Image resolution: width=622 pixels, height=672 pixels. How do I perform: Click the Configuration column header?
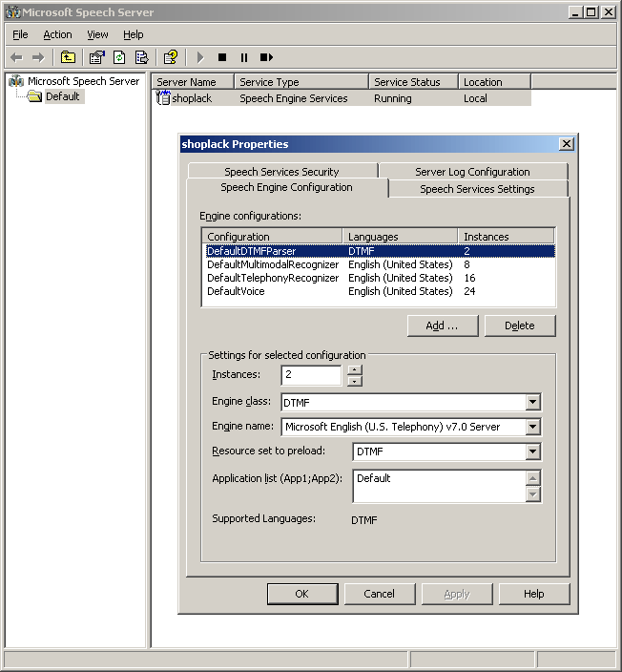272,237
